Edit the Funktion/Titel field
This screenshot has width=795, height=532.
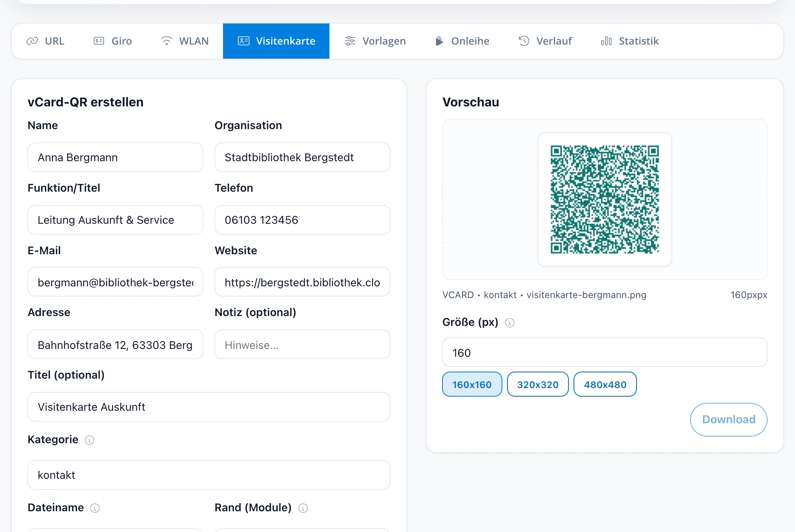[x=115, y=220]
